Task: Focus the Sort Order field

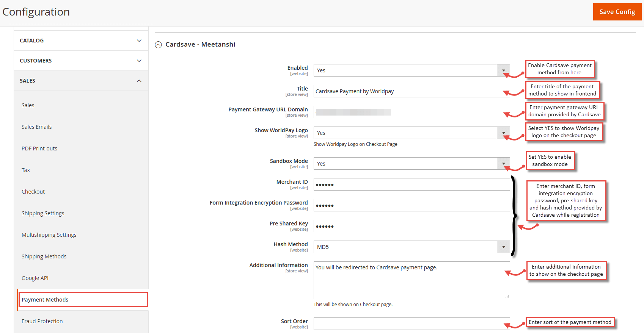Action: point(412,324)
